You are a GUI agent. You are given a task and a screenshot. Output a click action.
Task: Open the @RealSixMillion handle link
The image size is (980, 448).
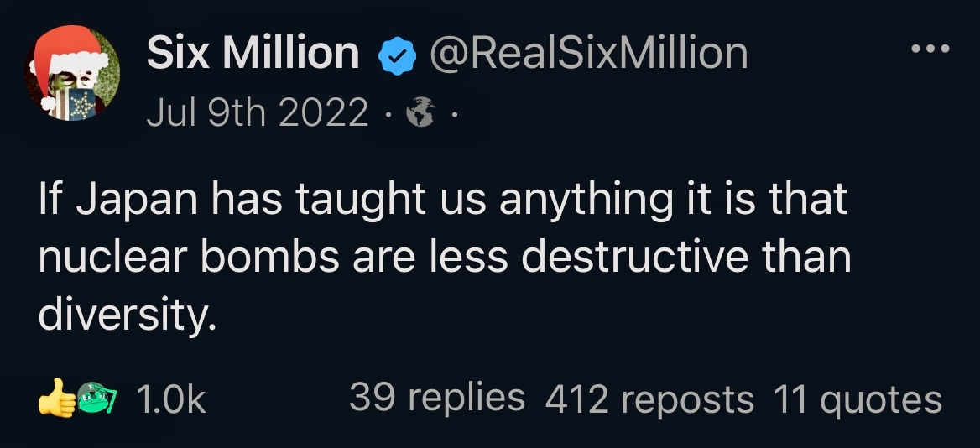[587, 55]
